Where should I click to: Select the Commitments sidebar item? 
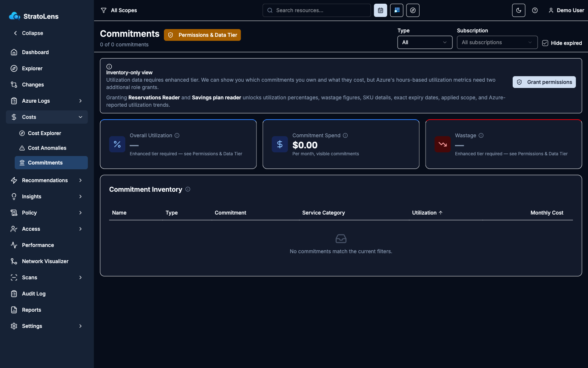[51, 163]
